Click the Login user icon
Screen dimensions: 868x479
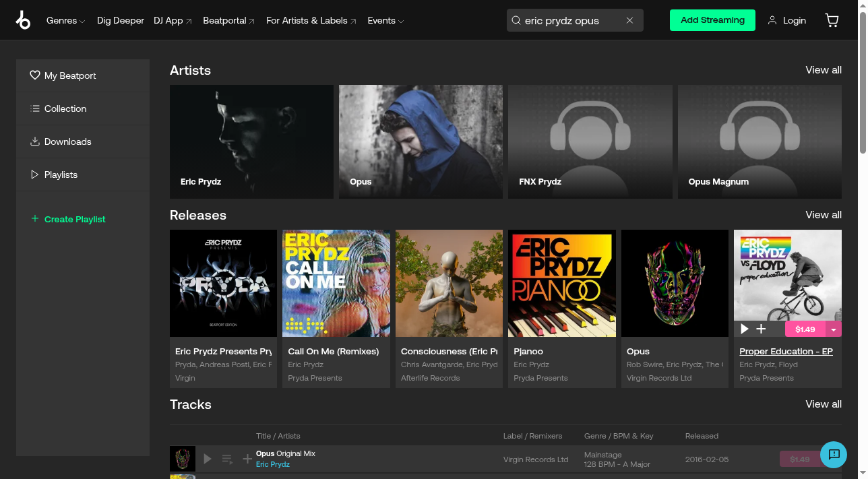(772, 20)
